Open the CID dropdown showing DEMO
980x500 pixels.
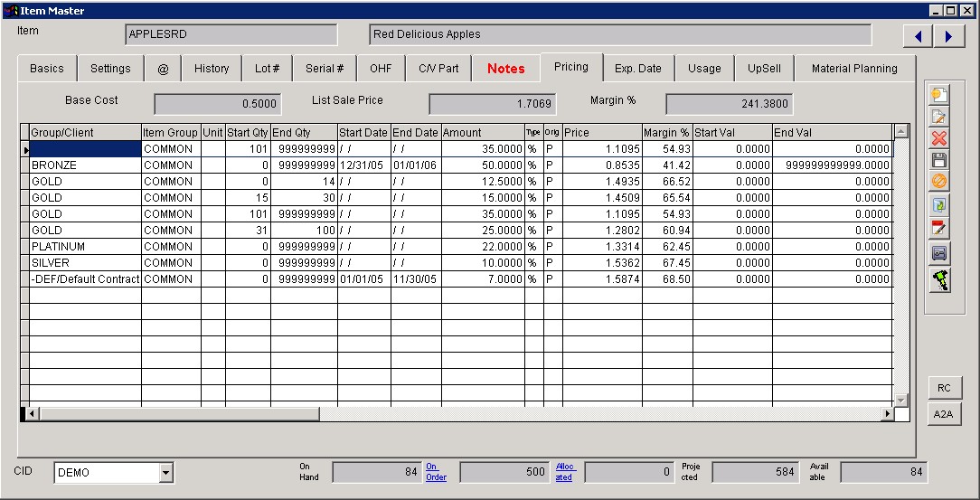click(165, 472)
